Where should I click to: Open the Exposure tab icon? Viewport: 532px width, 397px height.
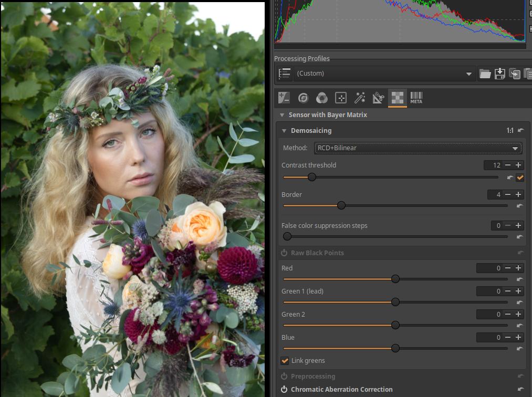(x=284, y=98)
